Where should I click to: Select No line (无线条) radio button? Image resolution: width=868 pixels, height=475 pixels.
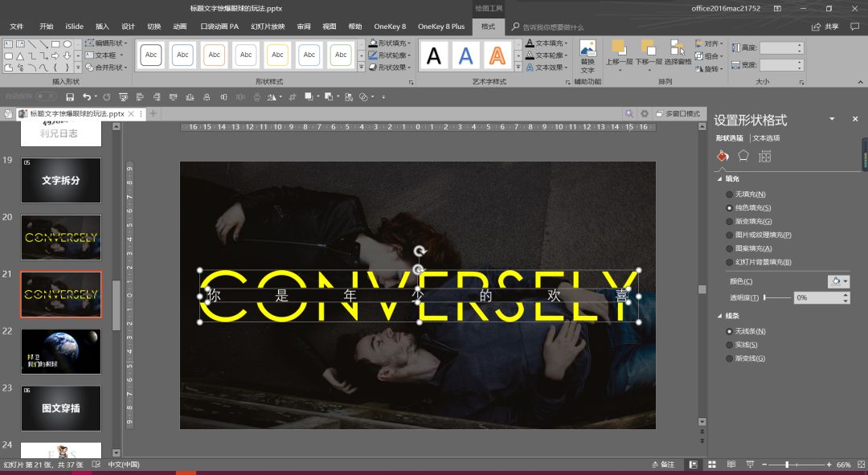pyautogui.click(x=729, y=331)
